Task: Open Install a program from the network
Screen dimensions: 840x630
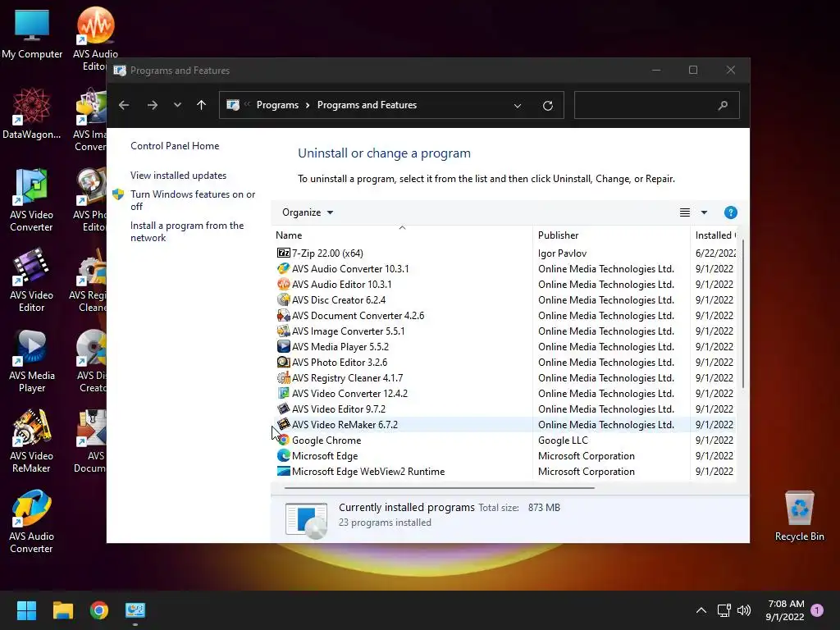Action: (187, 231)
